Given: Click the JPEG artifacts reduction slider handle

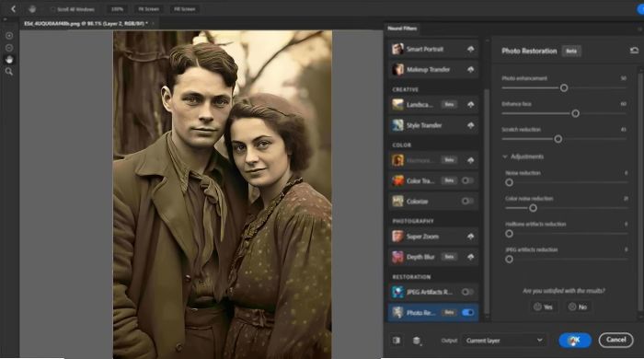Looking at the screenshot, I should tap(510, 260).
